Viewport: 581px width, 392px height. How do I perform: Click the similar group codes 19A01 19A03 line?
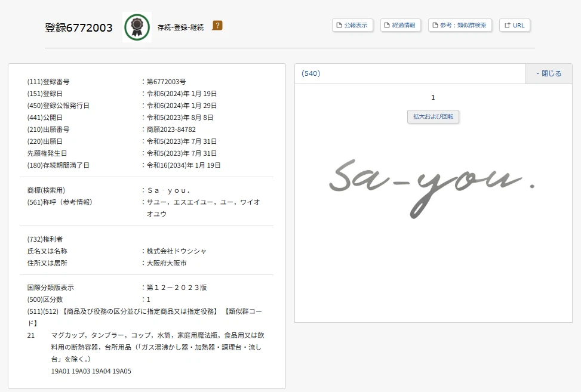tap(91, 371)
